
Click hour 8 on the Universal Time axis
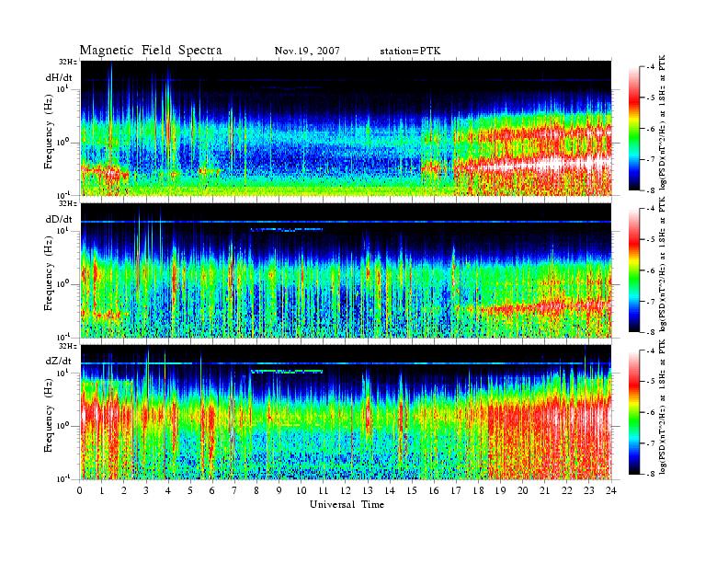point(256,491)
